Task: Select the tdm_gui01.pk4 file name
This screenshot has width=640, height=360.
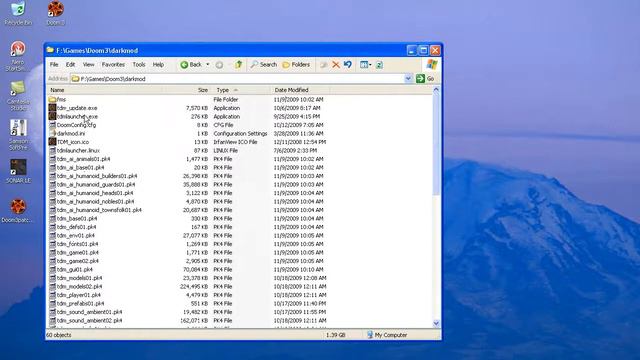Action: pyautogui.click(x=75, y=269)
